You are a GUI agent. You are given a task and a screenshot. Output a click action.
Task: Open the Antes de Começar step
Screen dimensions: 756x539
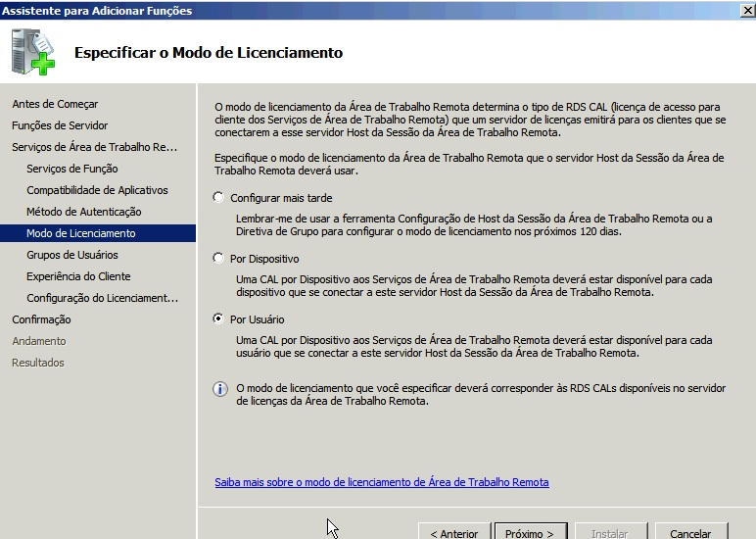pos(55,104)
